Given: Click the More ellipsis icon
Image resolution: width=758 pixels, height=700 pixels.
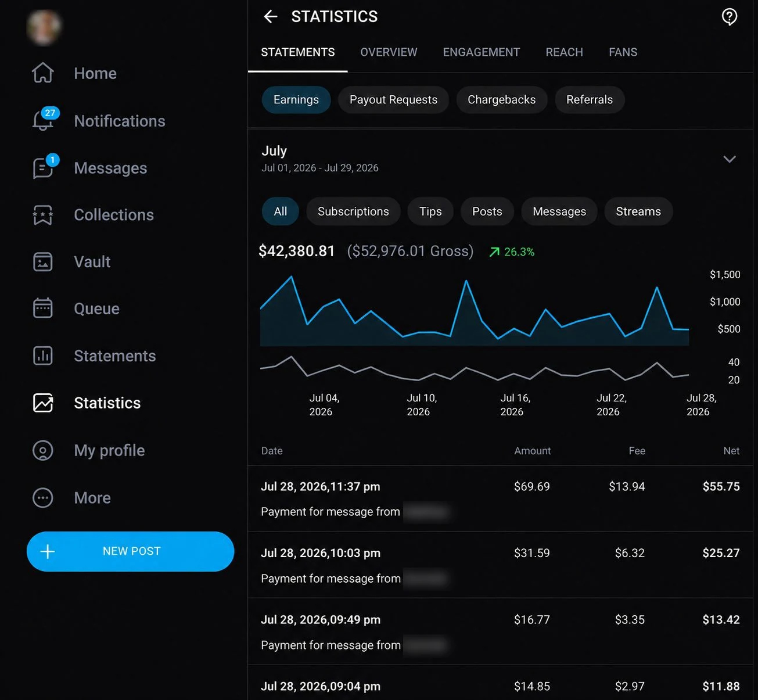Looking at the screenshot, I should click(x=43, y=498).
